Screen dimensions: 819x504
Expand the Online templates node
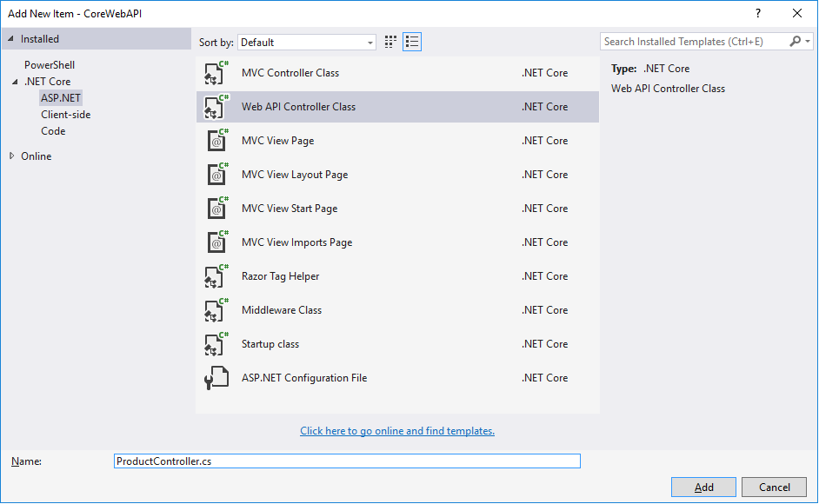(x=11, y=156)
